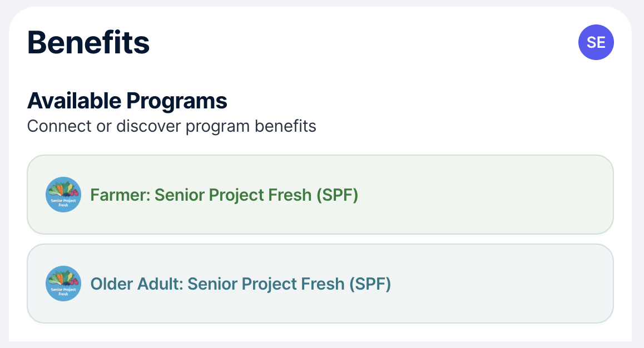644x348 pixels.
Task: Click the green "Farmer: Senior Project Fresh (SPF)" title
Action: pyautogui.click(x=224, y=195)
